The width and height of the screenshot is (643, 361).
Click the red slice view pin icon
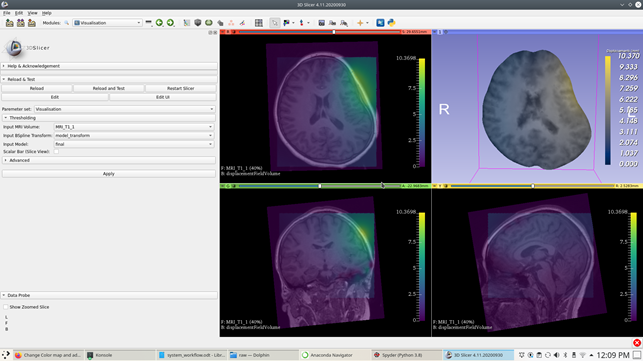click(x=223, y=32)
